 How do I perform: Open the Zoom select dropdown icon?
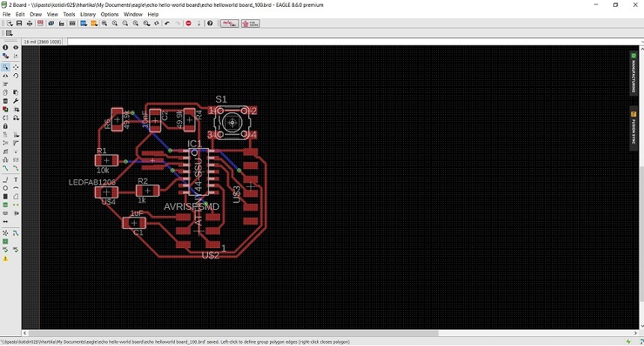click(x=146, y=23)
